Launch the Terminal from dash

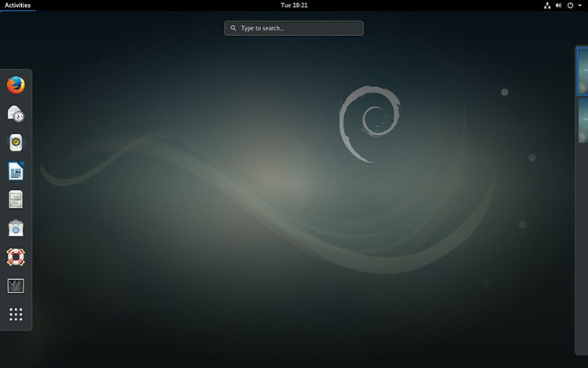16,286
